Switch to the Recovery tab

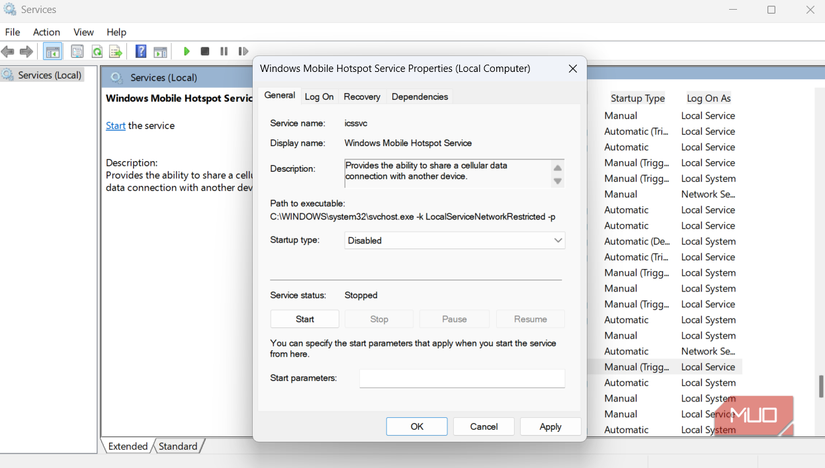pos(362,97)
